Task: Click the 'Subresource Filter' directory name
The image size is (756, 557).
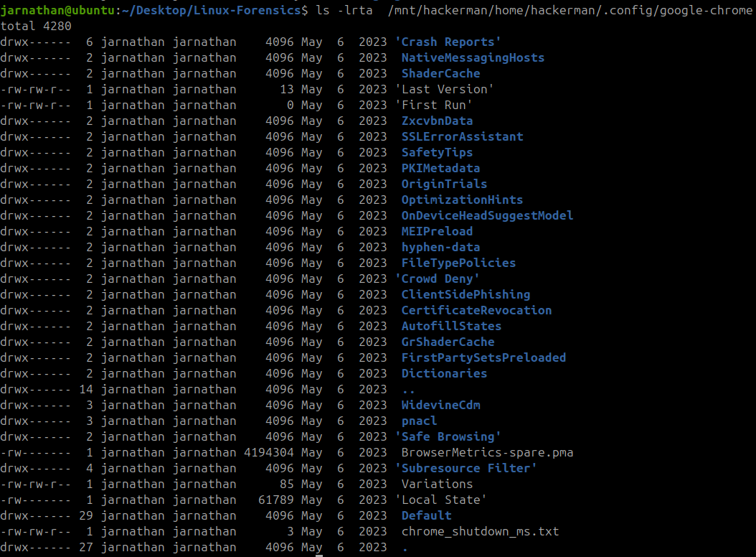Action: (x=466, y=468)
